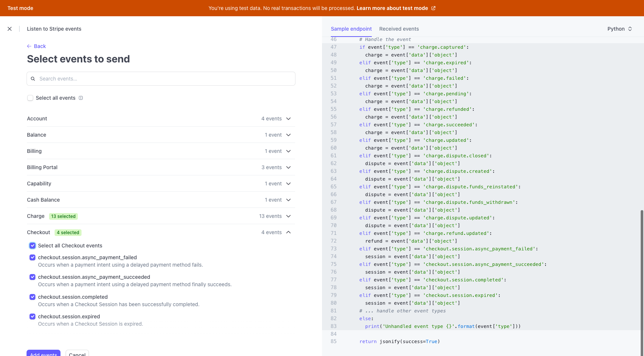This screenshot has width=644, height=356.
Task: Click the '13 events' count on Charge row
Action: click(x=270, y=216)
